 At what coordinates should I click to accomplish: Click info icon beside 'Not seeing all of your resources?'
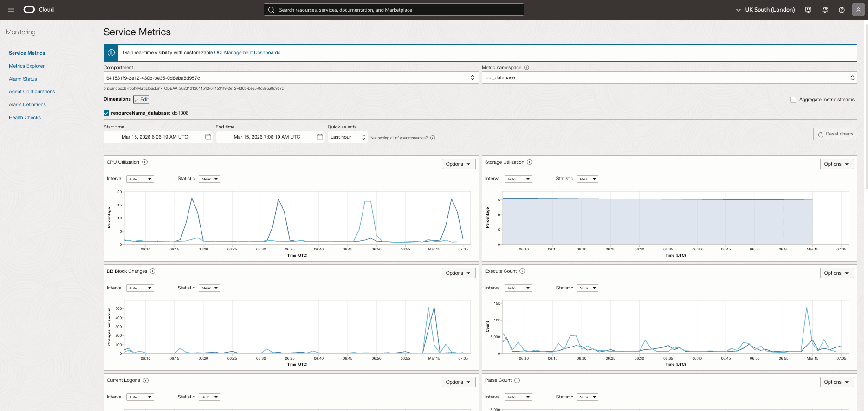pyautogui.click(x=433, y=138)
